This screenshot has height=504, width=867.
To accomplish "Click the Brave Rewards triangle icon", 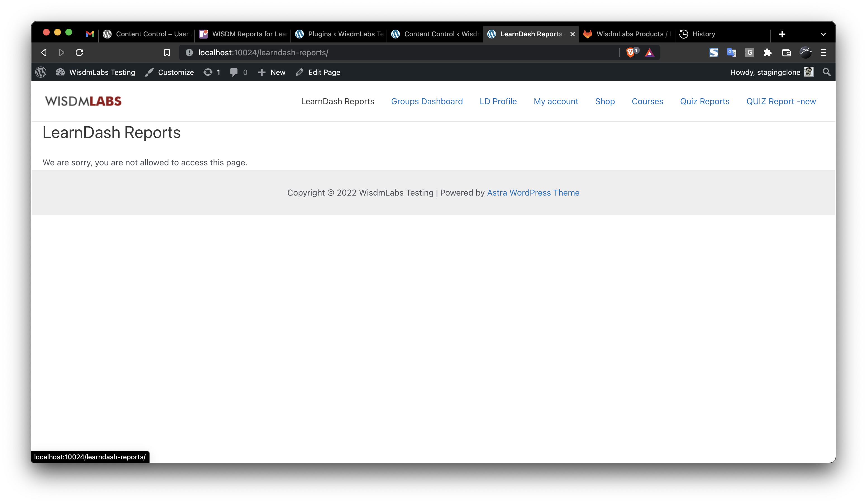I will point(649,53).
